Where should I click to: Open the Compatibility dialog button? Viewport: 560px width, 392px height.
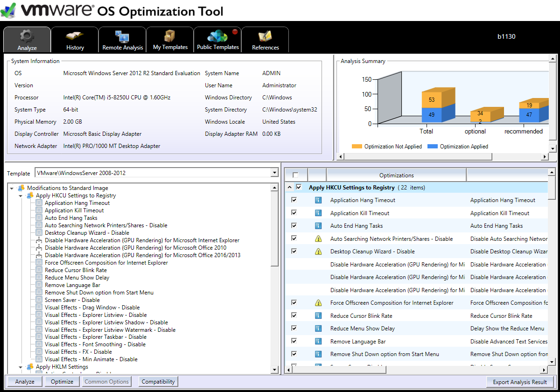click(x=158, y=382)
